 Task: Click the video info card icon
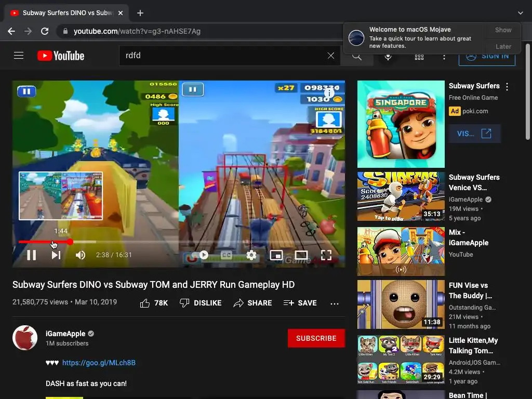pos(329,92)
